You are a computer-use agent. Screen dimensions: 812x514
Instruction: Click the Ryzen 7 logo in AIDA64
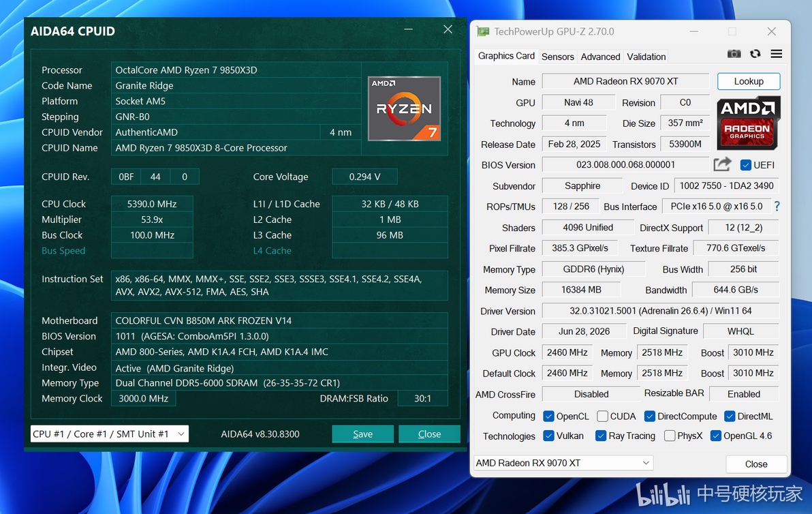pyautogui.click(x=404, y=108)
